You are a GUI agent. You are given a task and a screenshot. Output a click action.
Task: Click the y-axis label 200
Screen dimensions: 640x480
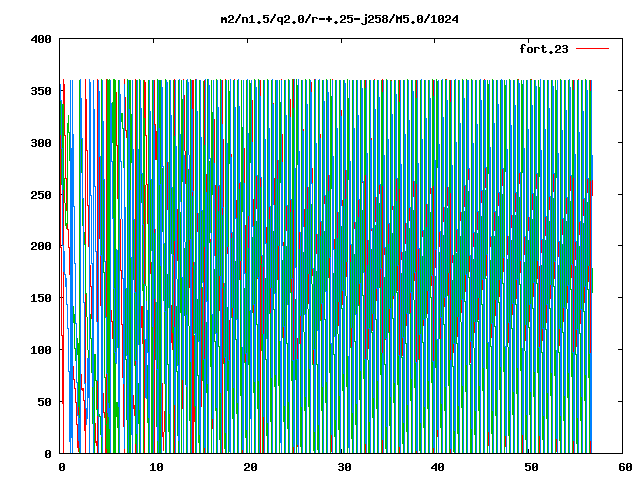coord(41,246)
